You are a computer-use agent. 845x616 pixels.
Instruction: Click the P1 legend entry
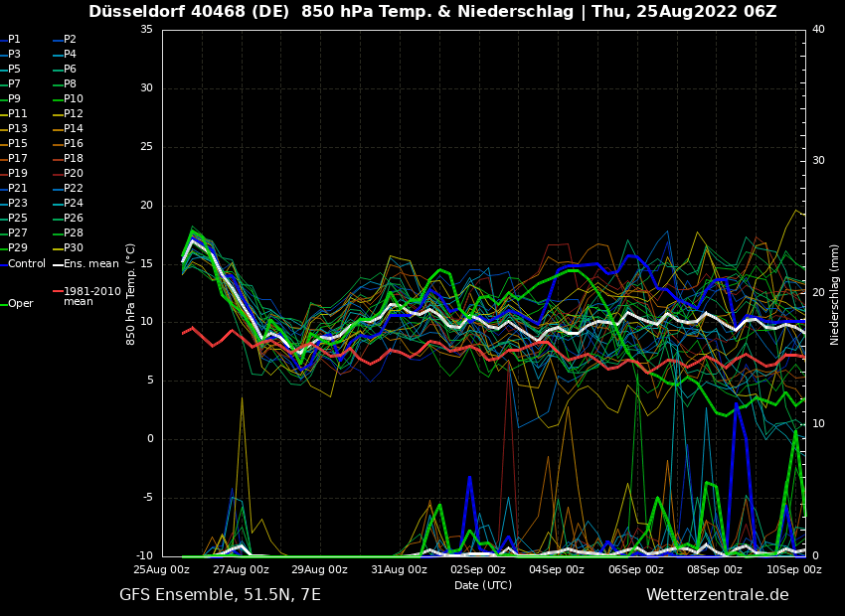click(x=14, y=40)
